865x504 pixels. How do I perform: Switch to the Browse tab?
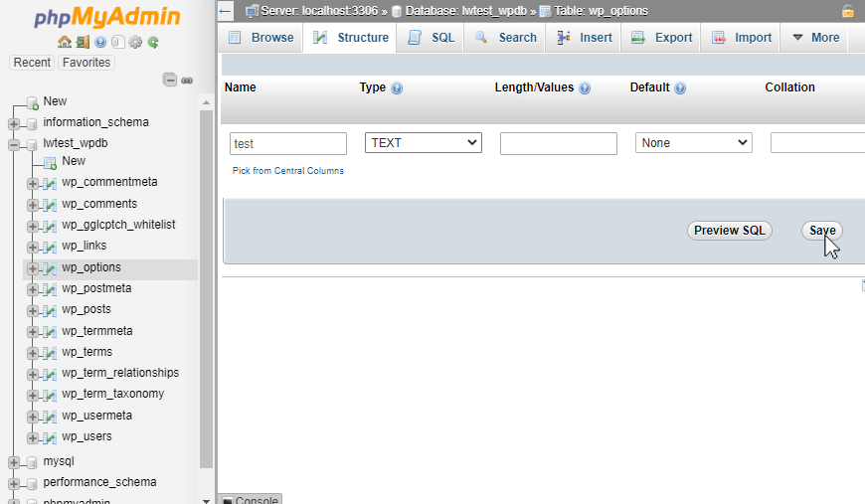[x=260, y=38]
